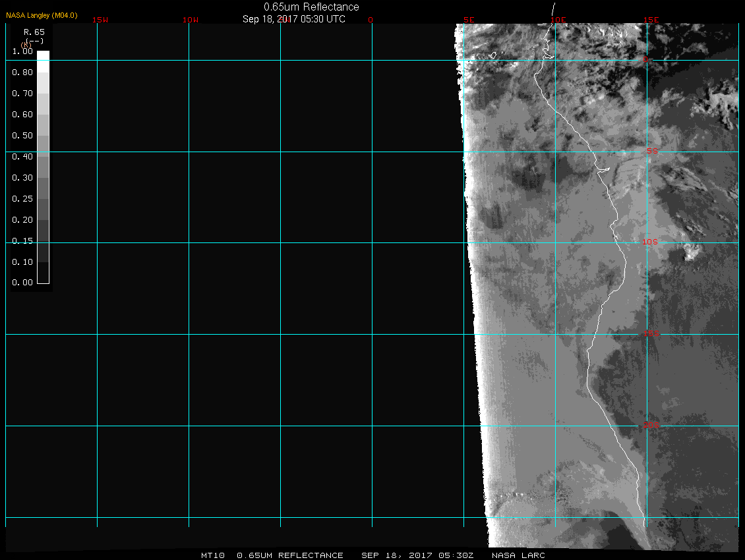Click the red "5S" latitude label
The width and height of the screenshot is (745, 560).
point(652,151)
